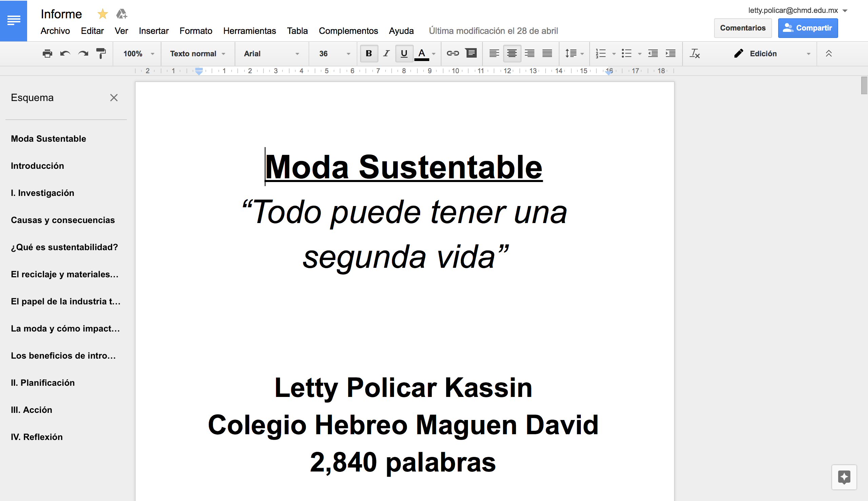Open the Ayuda menu

[x=401, y=31]
